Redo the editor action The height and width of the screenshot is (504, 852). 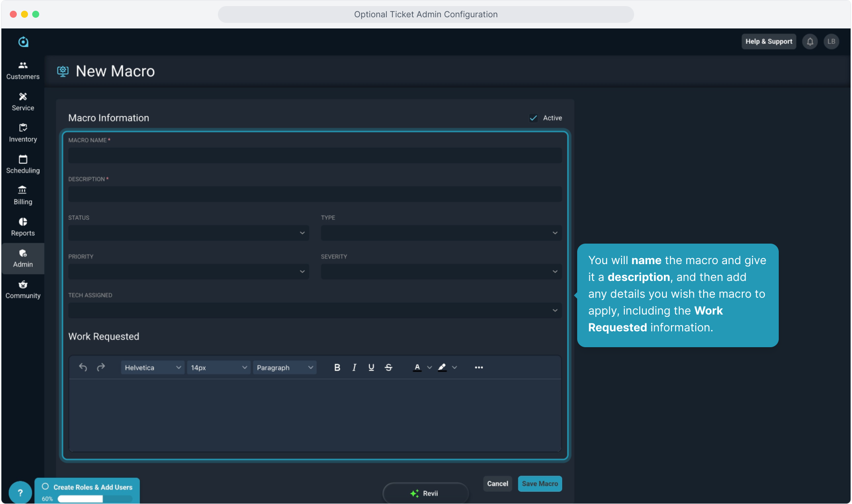101,367
